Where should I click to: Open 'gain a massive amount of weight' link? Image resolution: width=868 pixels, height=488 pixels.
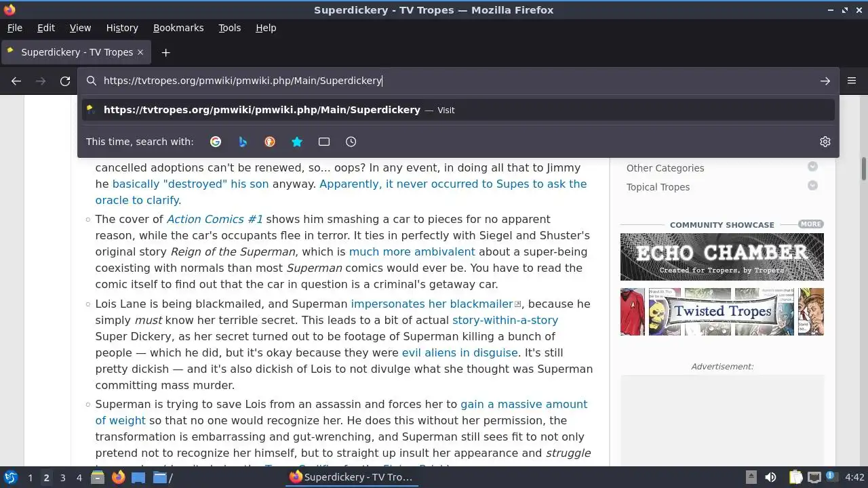524,404
